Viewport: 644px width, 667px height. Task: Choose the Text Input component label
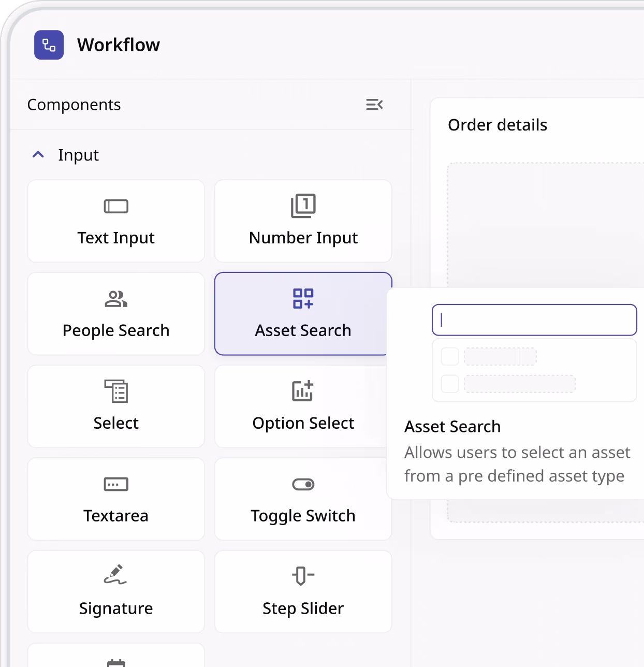[116, 238]
